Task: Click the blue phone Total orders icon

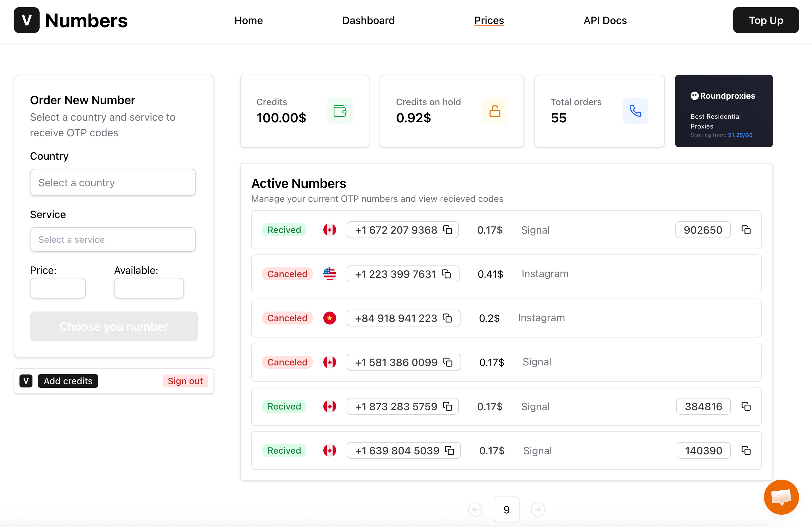Action: click(635, 111)
